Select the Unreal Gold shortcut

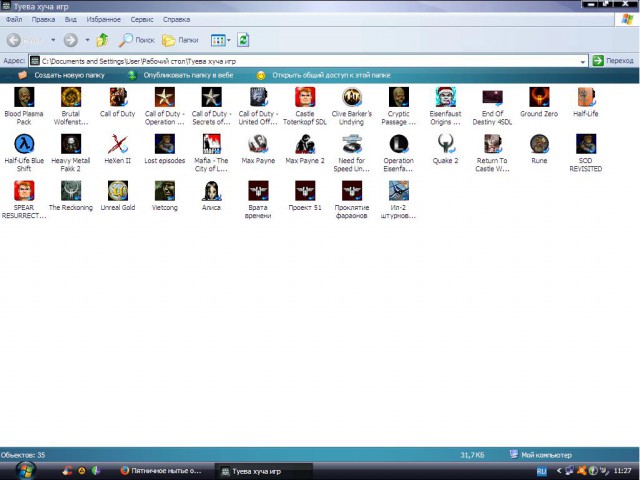118,191
